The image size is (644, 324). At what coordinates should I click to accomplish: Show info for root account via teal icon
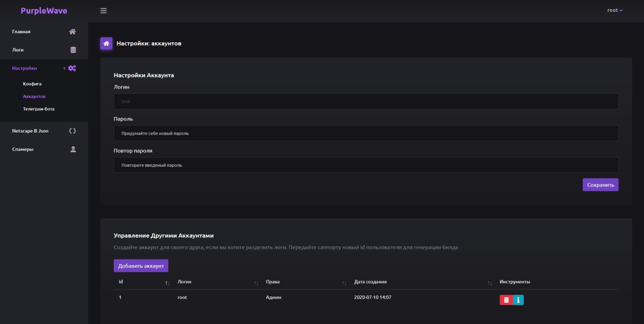[x=518, y=300]
